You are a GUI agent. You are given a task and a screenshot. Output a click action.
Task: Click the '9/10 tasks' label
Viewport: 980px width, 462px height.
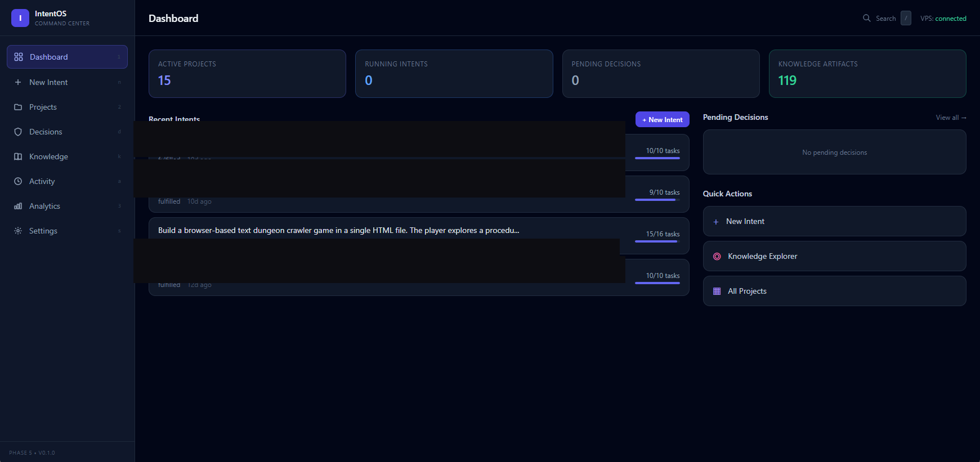pyautogui.click(x=664, y=192)
